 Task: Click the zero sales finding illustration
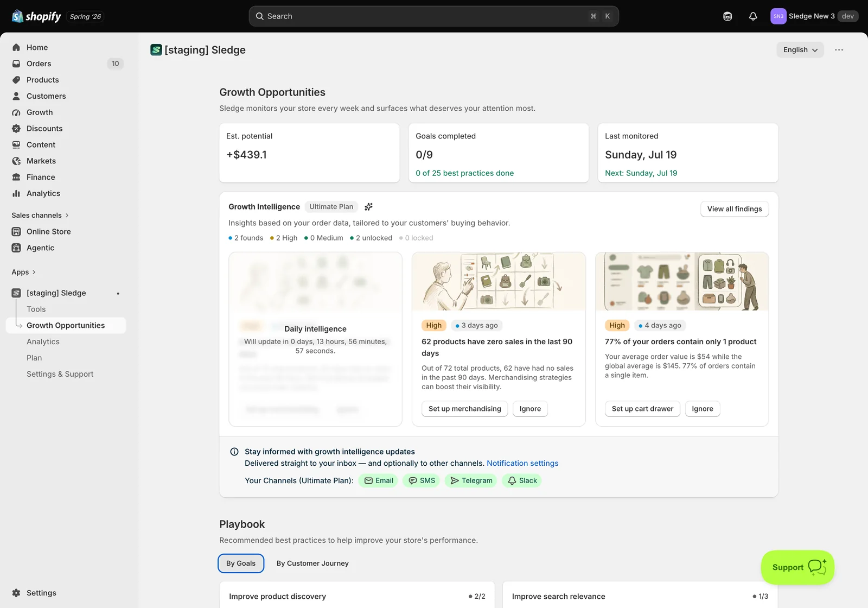point(499,281)
